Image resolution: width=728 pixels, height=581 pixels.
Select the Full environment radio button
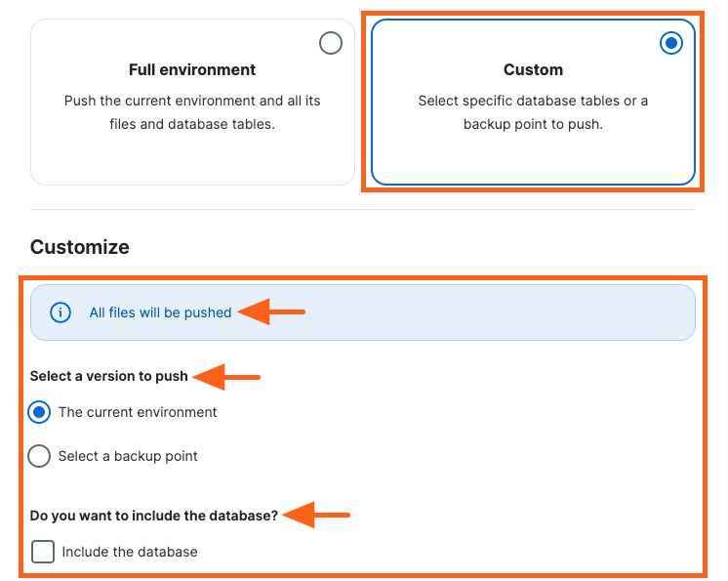point(331,43)
